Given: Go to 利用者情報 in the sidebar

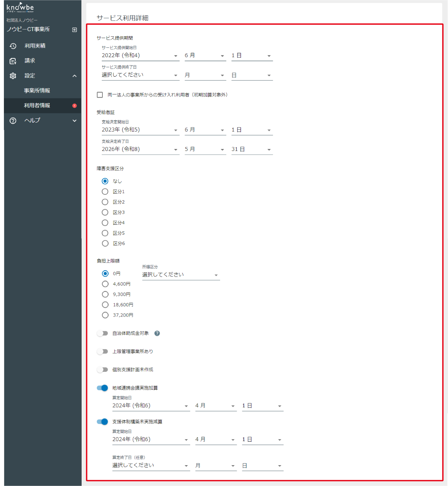Looking at the screenshot, I should point(37,106).
